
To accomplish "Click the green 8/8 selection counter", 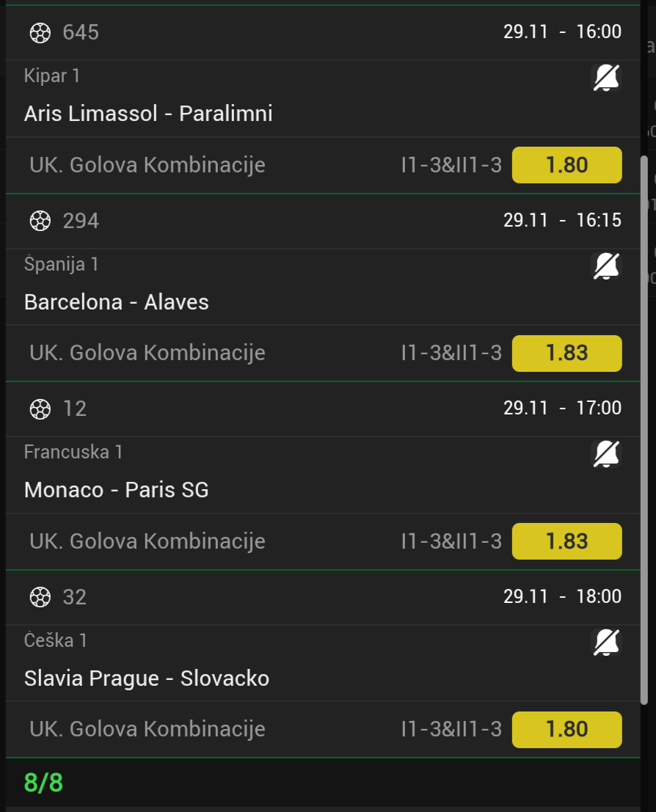I will click(x=43, y=783).
